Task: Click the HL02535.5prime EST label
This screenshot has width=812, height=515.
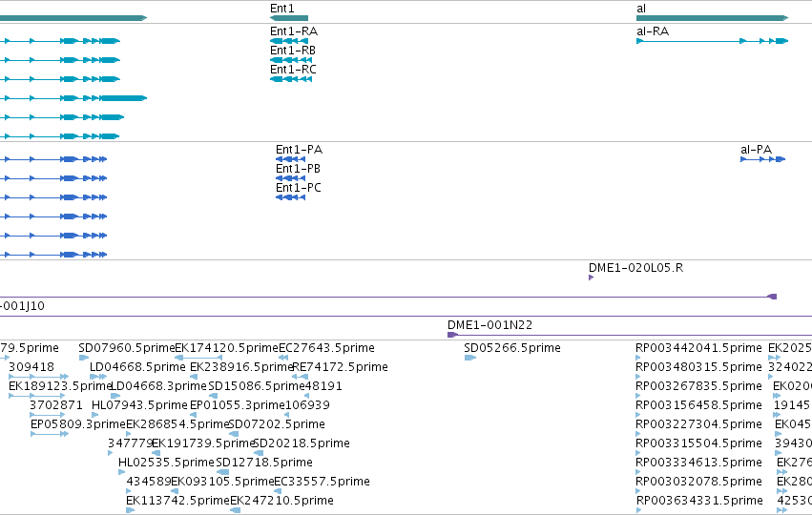Action: (166, 463)
